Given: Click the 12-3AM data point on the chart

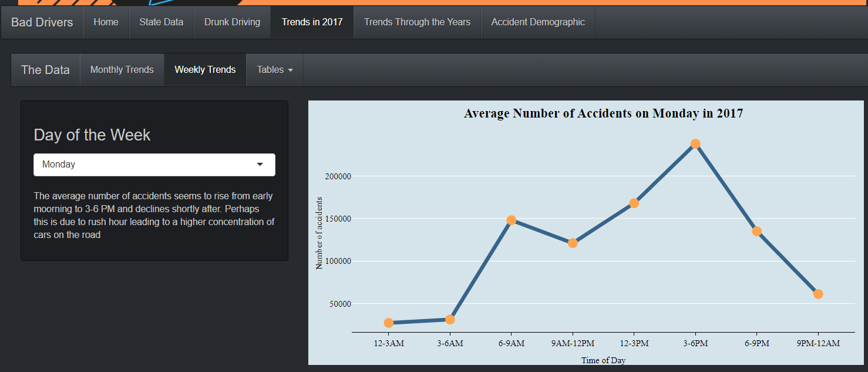Looking at the screenshot, I should [x=389, y=323].
